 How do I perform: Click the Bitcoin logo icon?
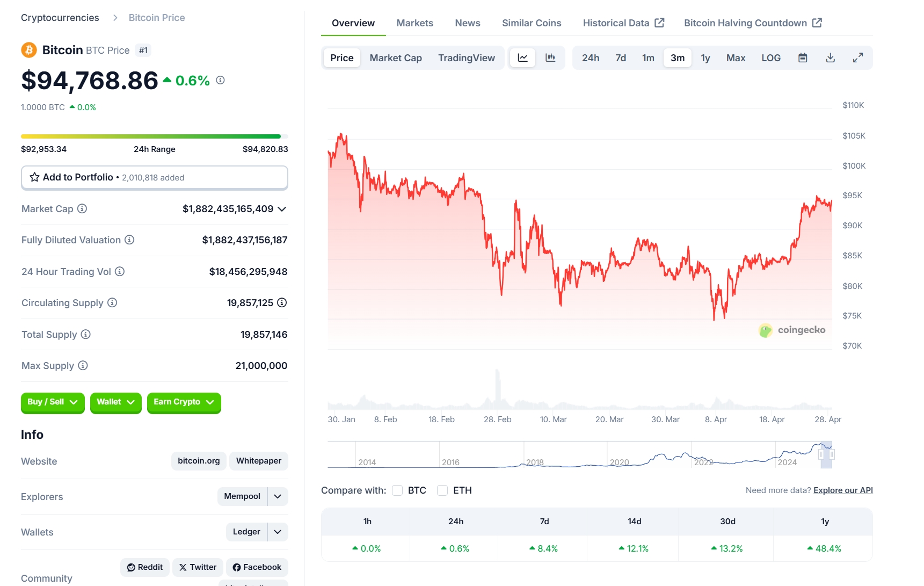28,50
